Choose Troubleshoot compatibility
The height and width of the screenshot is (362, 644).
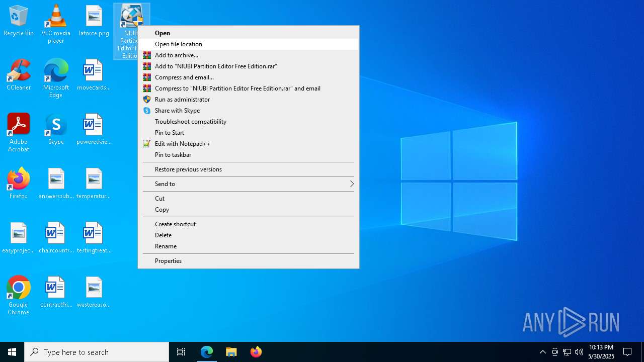pos(249,122)
